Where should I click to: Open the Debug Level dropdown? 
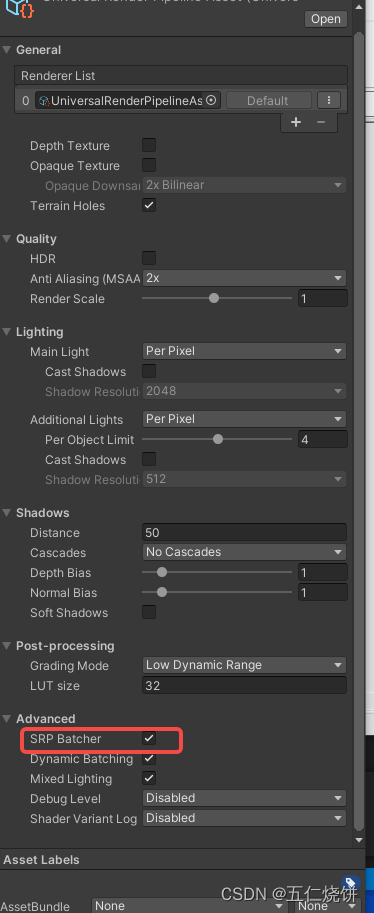coord(244,798)
